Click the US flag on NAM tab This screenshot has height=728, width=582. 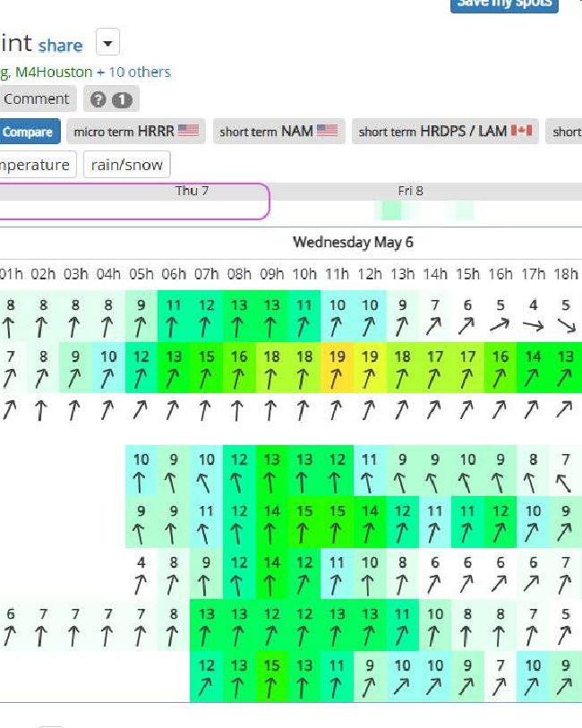point(327,131)
